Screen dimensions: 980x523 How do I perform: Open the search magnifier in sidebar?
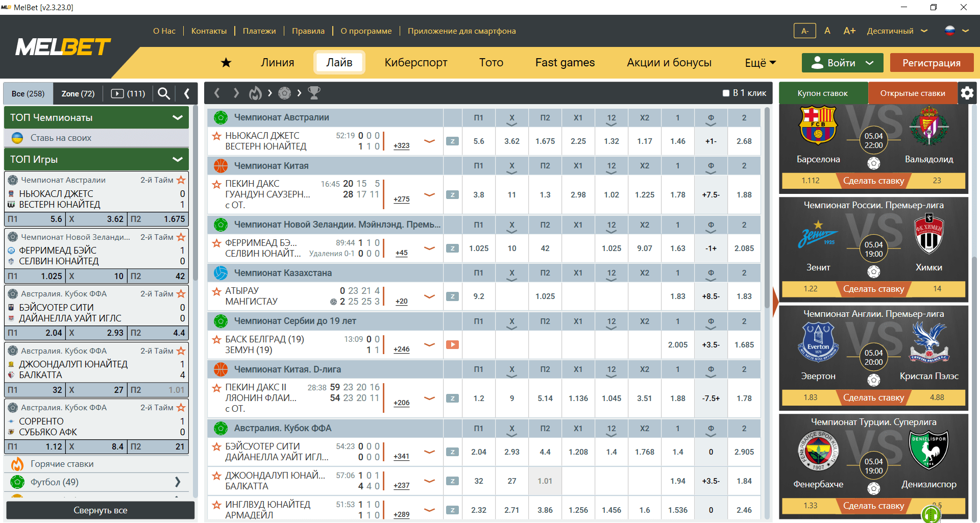164,93
